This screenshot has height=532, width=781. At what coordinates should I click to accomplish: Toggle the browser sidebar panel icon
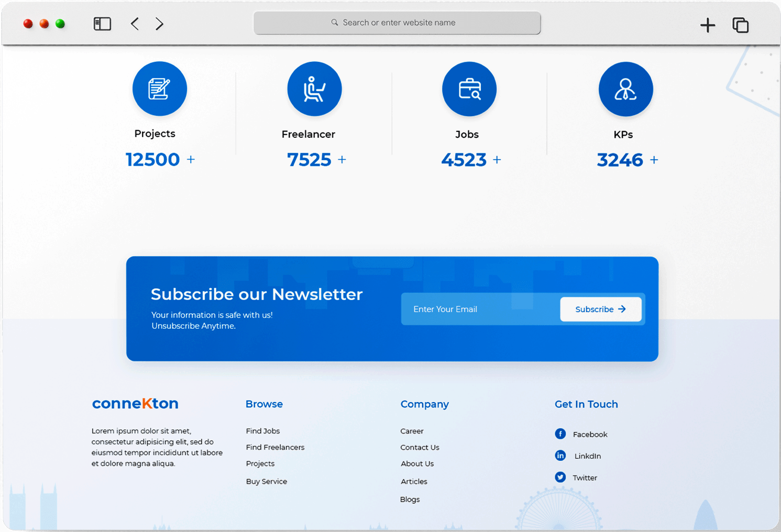(102, 24)
